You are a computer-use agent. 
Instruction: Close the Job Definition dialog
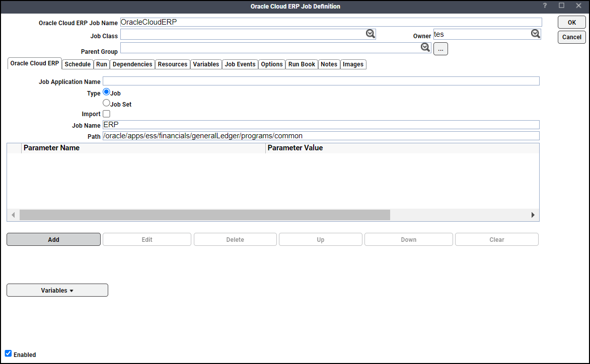(x=579, y=6)
